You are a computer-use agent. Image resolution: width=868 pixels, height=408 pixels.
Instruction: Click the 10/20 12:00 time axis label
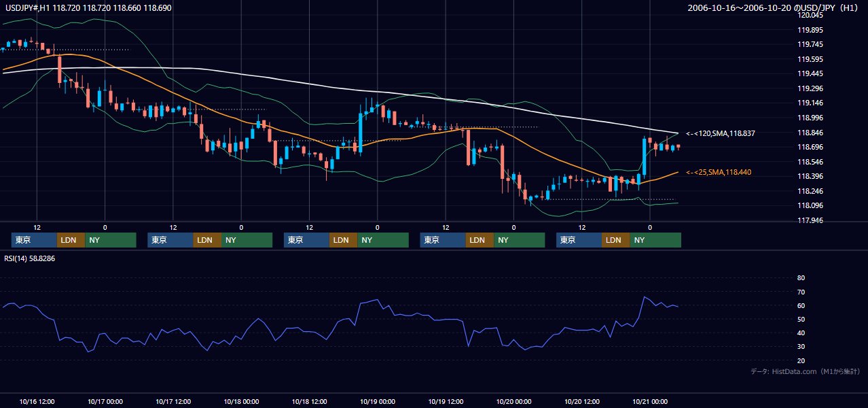point(582,401)
